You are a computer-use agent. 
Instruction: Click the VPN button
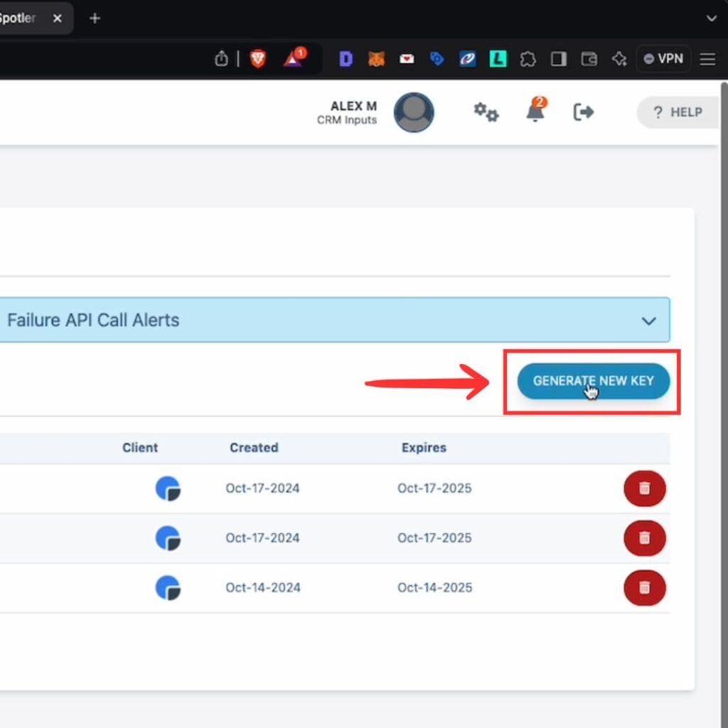point(663,58)
